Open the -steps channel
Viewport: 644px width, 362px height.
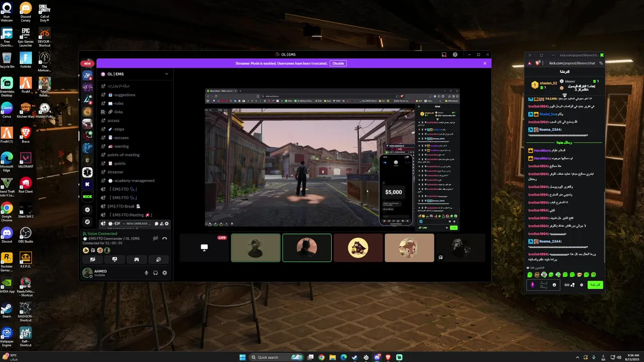point(135,129)
